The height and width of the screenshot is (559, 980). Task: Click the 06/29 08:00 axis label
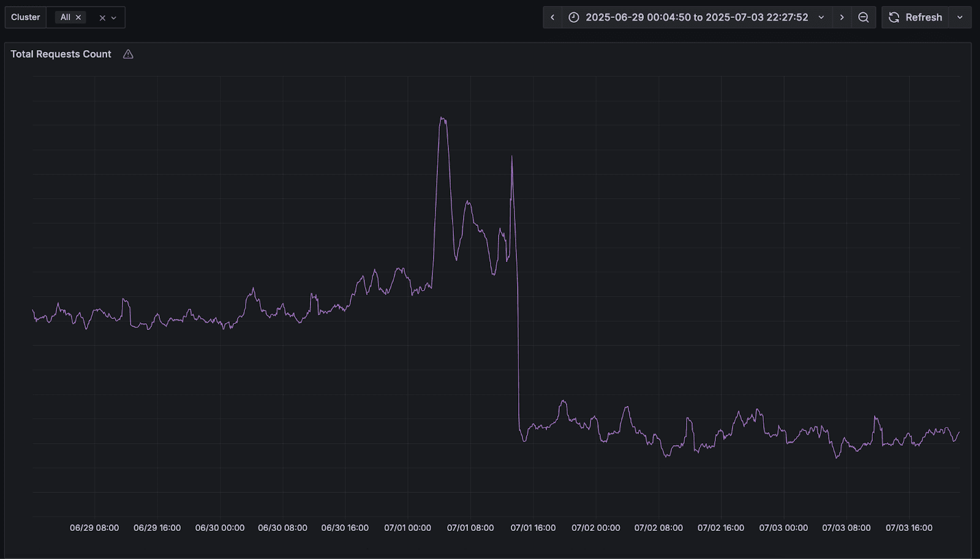93,528
